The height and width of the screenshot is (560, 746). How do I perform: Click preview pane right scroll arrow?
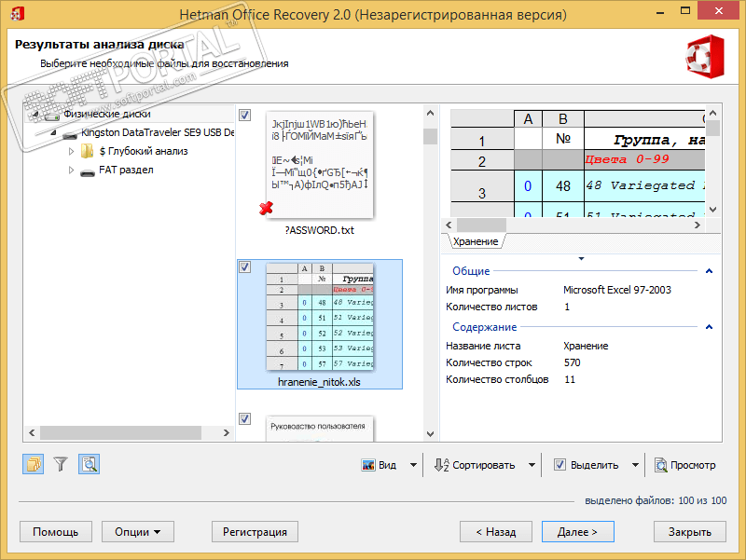pos(698,225)
